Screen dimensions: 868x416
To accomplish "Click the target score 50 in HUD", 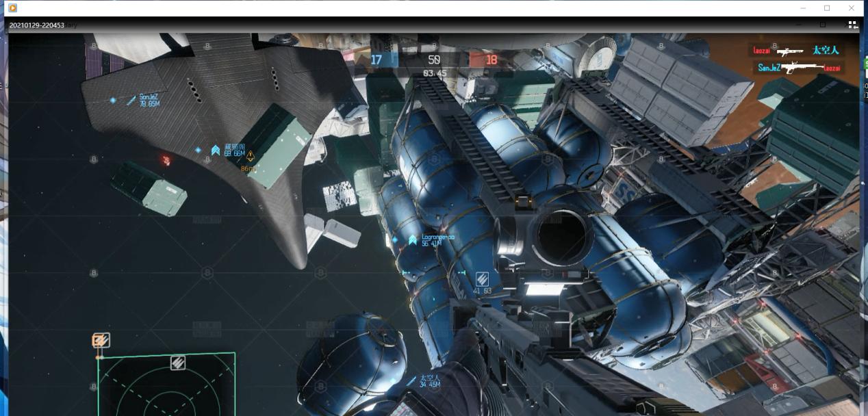I will point(433,60).
